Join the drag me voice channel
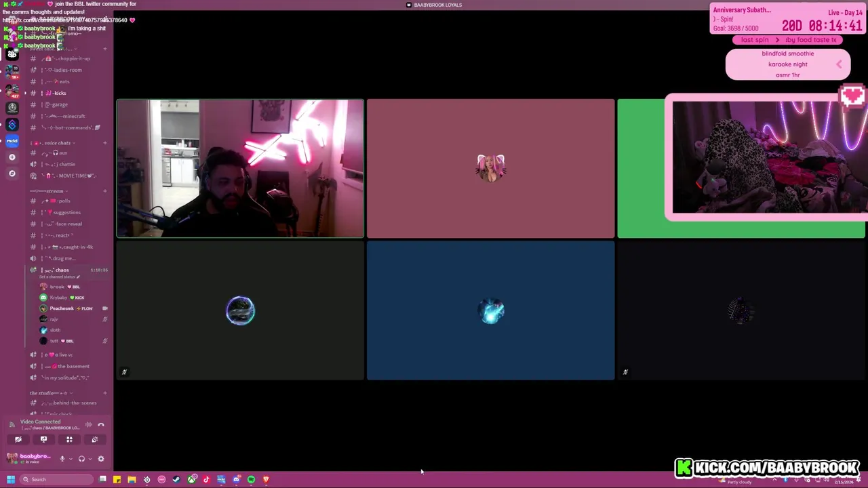The height and width of the screenshot is (488, 868). tap(68, 258)
